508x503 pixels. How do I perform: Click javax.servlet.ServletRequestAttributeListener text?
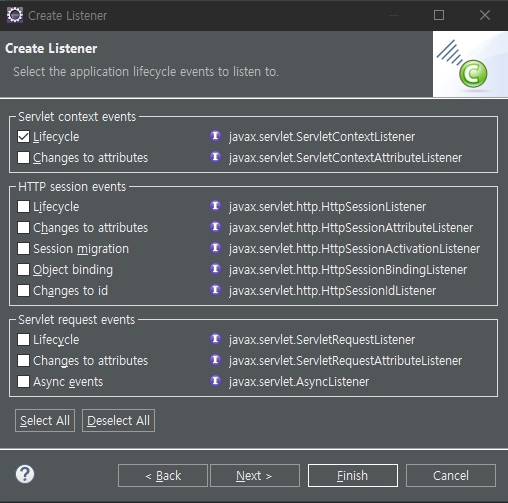[345, 361]
